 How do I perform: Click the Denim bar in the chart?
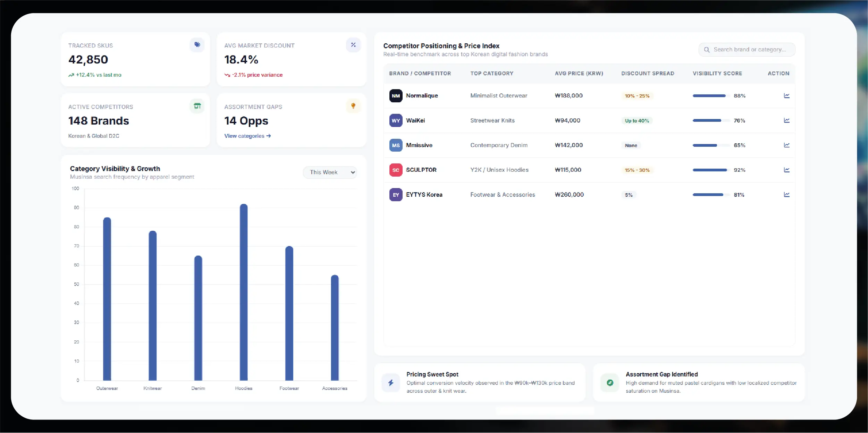[198, 318]
